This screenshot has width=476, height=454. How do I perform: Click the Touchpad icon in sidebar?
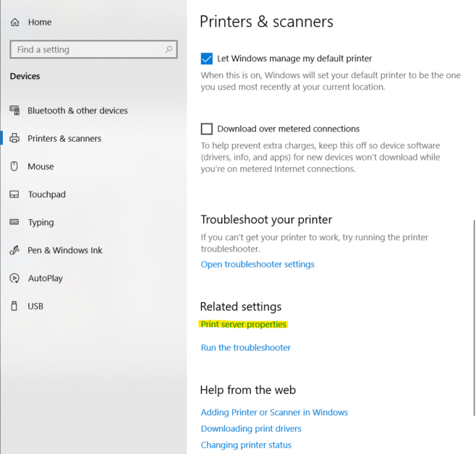coord(14,194)
